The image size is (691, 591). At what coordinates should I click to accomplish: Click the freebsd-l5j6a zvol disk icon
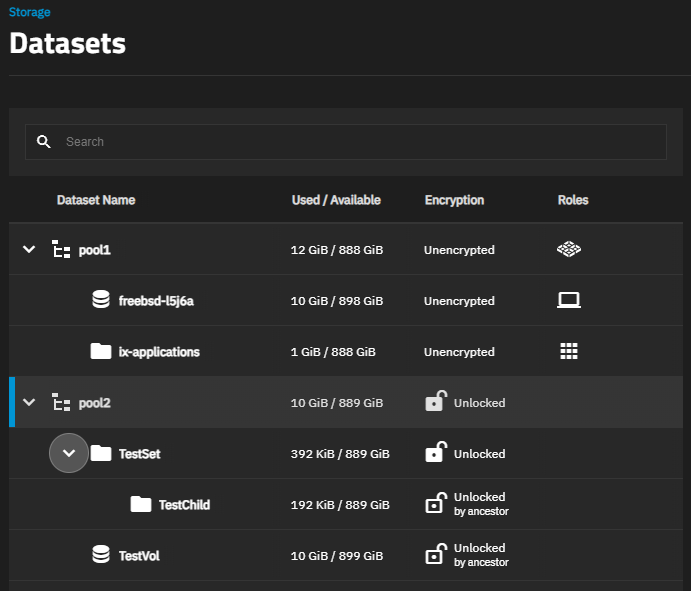pyautogui.click(x=100, y=301)
